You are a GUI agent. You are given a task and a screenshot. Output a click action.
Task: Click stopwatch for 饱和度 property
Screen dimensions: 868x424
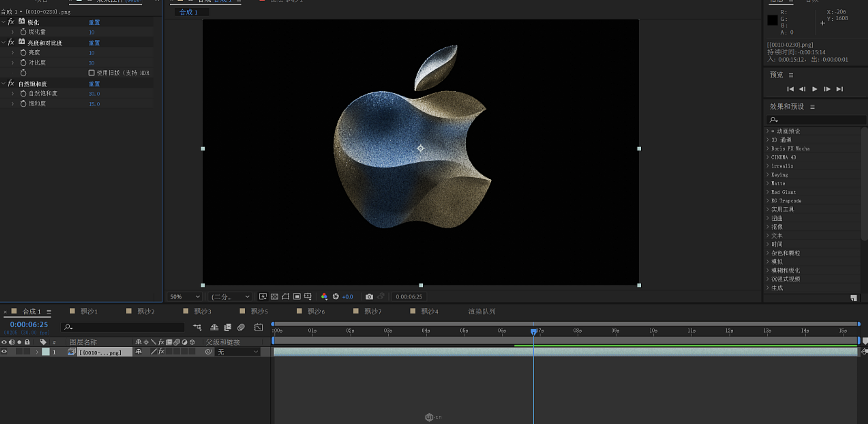[x=23, y=104]
